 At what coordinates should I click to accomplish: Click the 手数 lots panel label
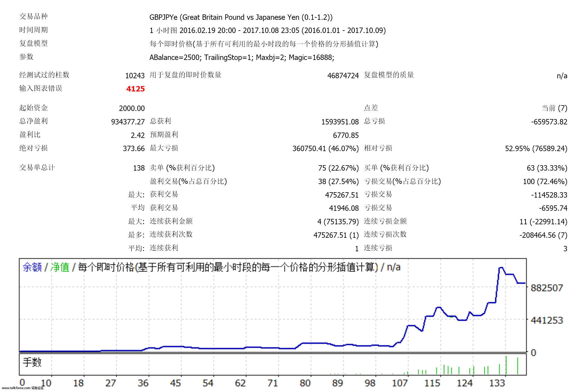[x=32, y=362]
